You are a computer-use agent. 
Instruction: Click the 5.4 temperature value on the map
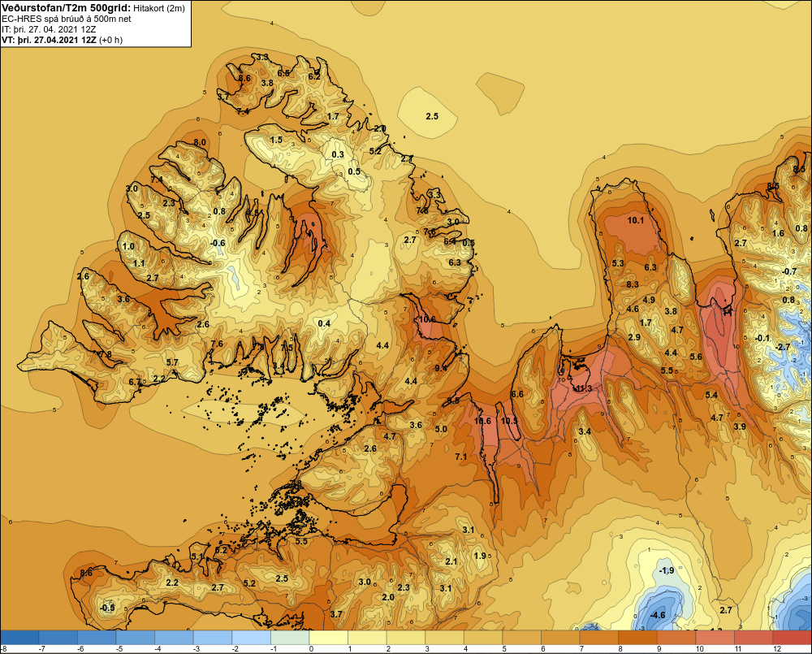click(711, 395)
